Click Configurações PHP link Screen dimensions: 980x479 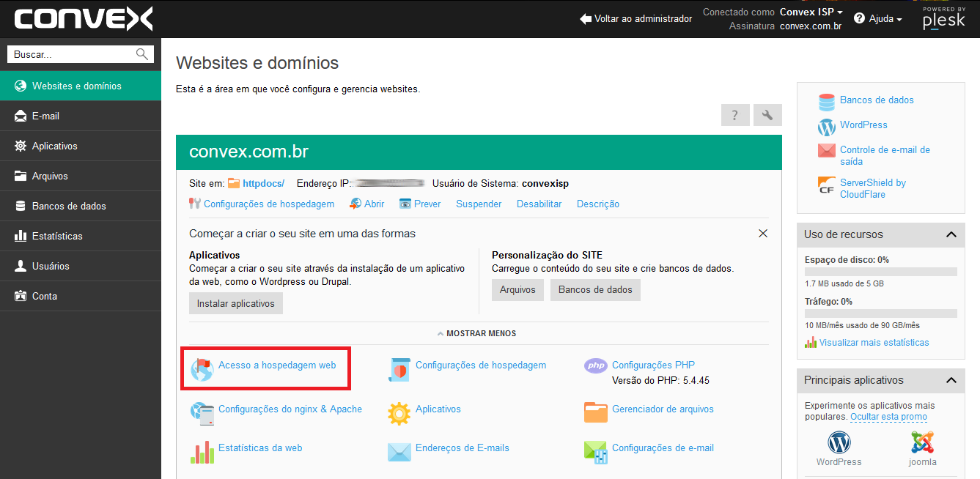coord(653,365)
